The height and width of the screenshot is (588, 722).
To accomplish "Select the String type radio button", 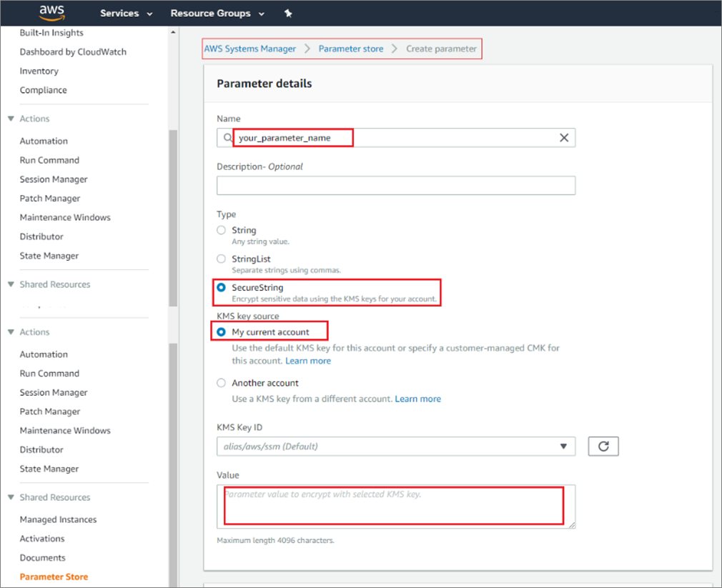I will 221,230.
